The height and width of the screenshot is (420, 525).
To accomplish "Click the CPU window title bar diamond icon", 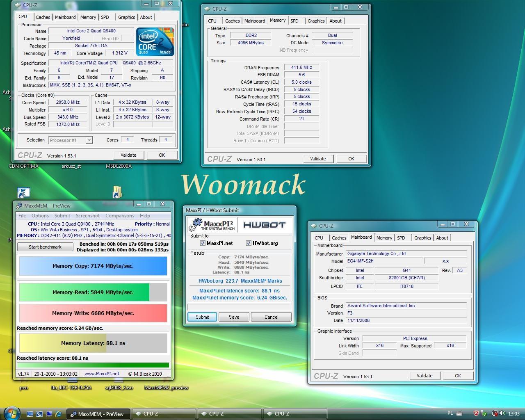I will pos(18,5).
